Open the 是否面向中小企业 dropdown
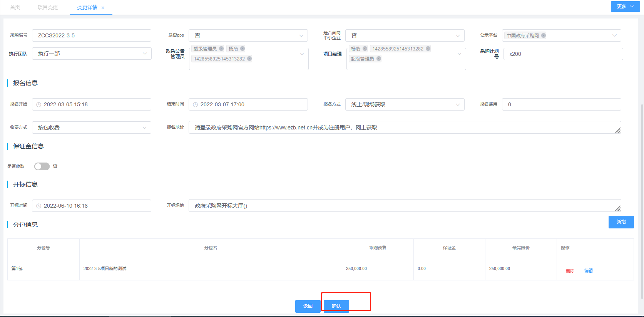The height and width of the screenshot is (317, 644). pos(405,35)
